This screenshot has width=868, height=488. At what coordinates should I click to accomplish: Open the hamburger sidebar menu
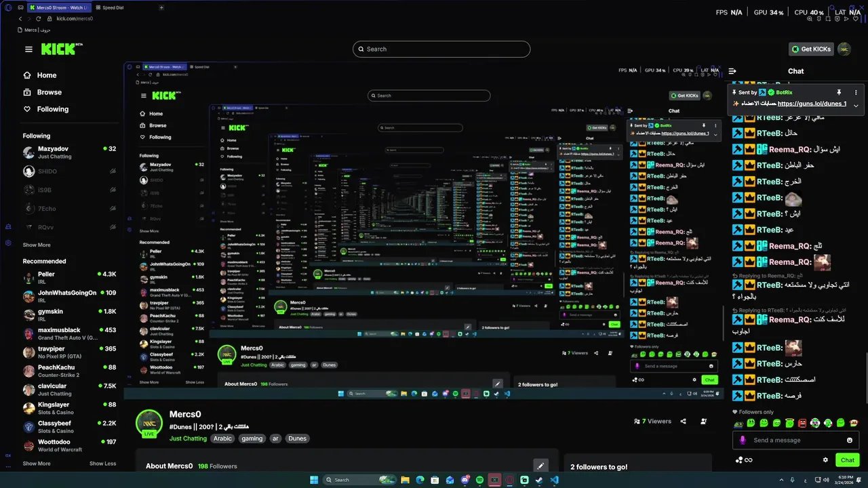(x=28, y=49)
